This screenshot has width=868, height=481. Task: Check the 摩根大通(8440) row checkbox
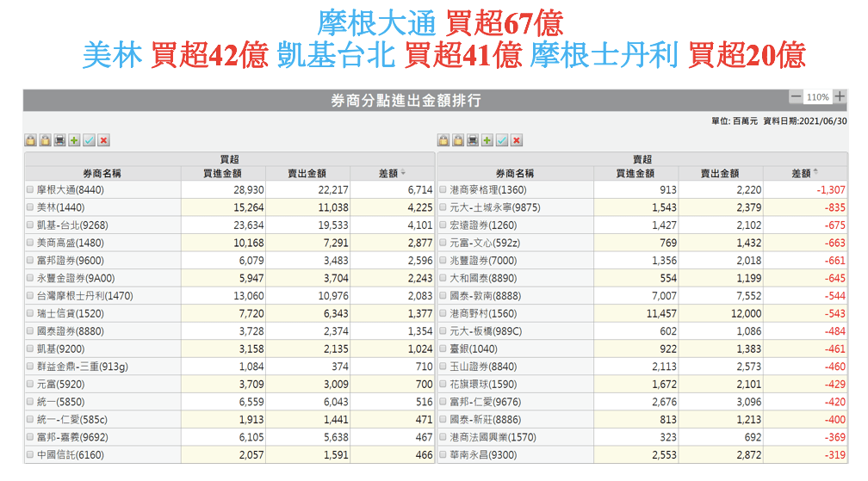click(x=30, y=189)
